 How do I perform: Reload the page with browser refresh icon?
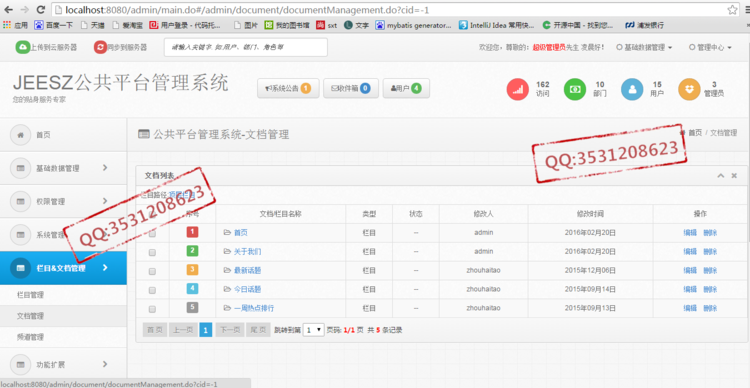[x=41, y=10]
